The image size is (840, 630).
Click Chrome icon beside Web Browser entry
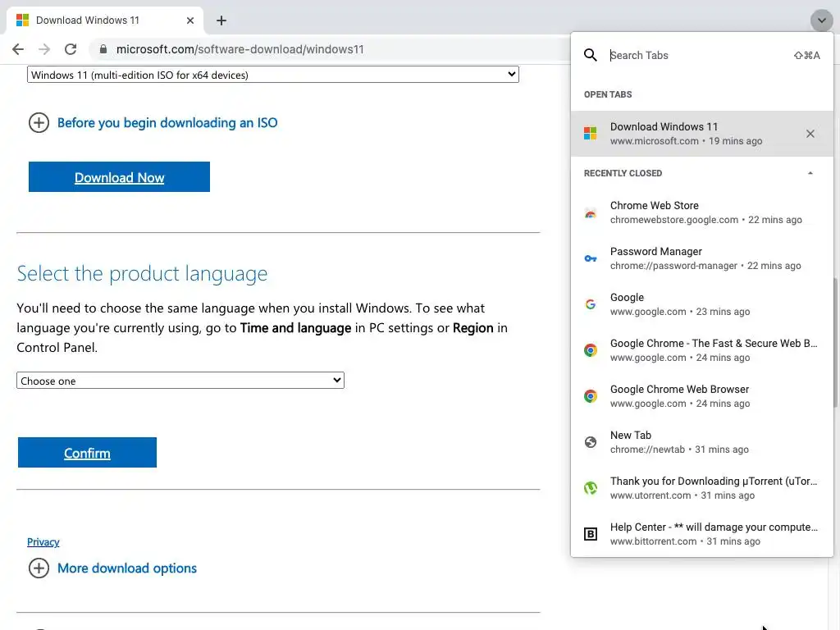pos(591,396)
